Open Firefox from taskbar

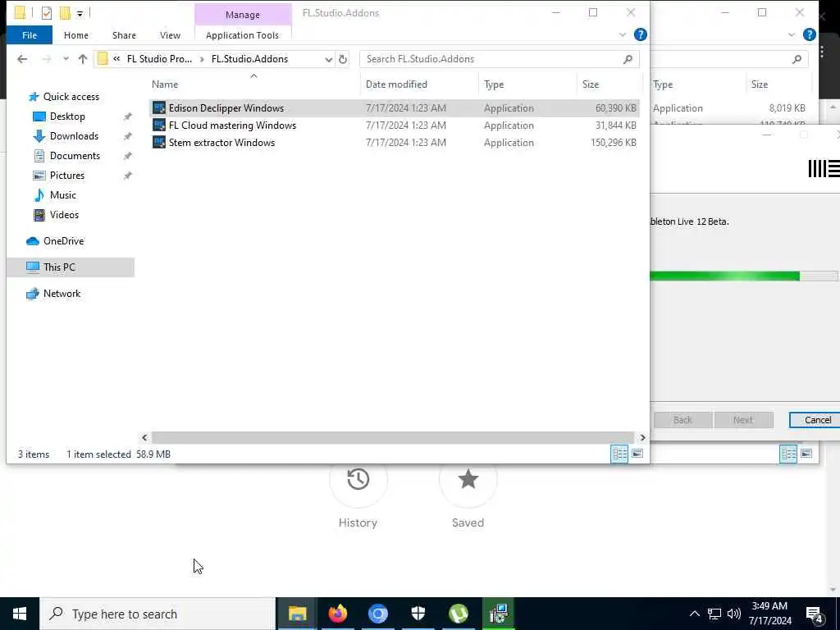click(337, 614)
